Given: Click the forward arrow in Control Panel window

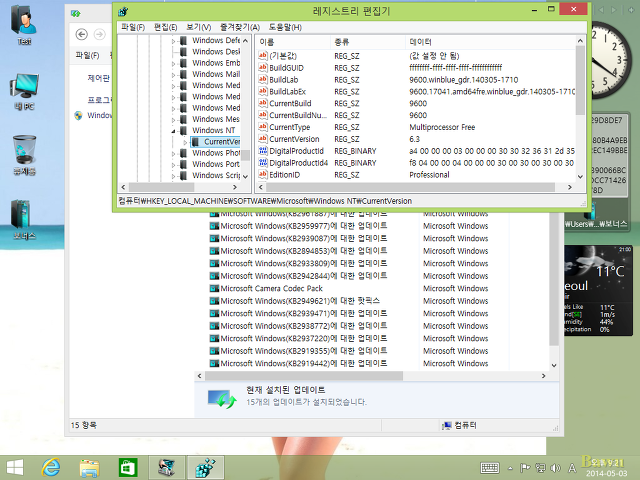Looking at the screenshot, I should pos(100,35).
